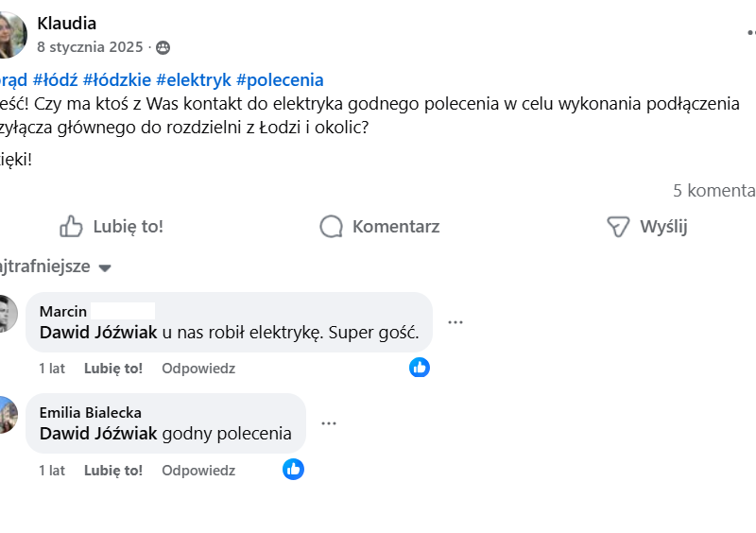
Task: Click the thumbs-up icon next to Lubię to!
Action: 72,227
